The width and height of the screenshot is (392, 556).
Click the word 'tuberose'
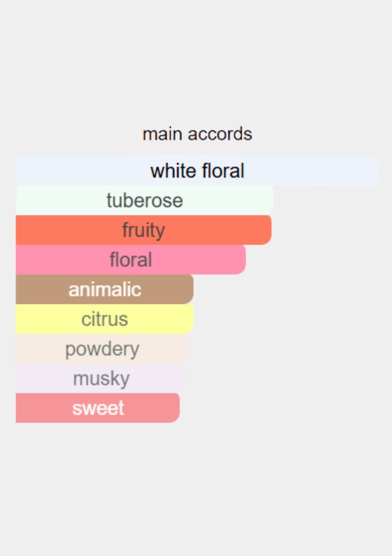pos(144,200)
